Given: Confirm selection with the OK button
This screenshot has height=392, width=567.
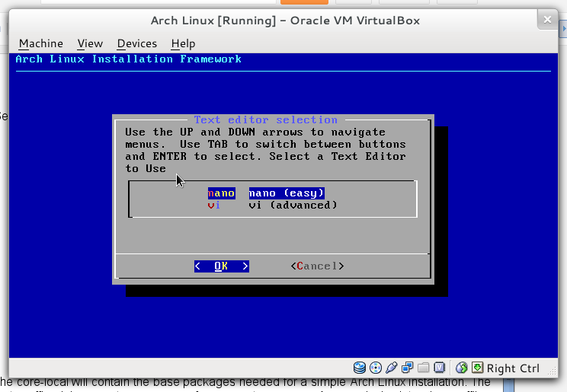Looking at the screenshot, I should (222, 266).
